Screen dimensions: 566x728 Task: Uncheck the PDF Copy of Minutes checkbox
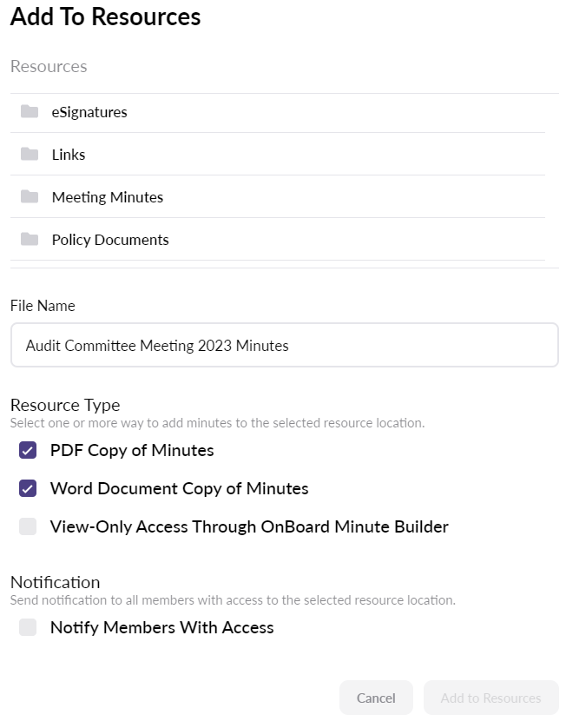pyautogui.click(x=28, y=450)
